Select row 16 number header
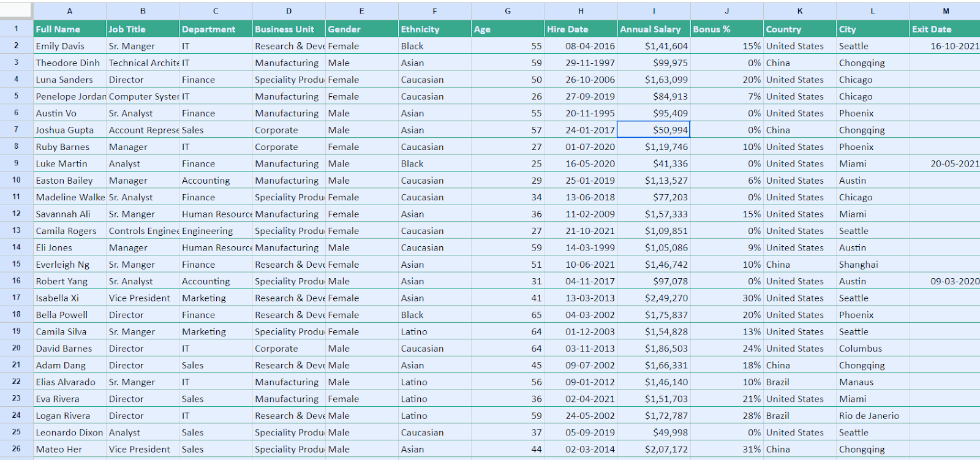980x460 pixels. point(17,281)
